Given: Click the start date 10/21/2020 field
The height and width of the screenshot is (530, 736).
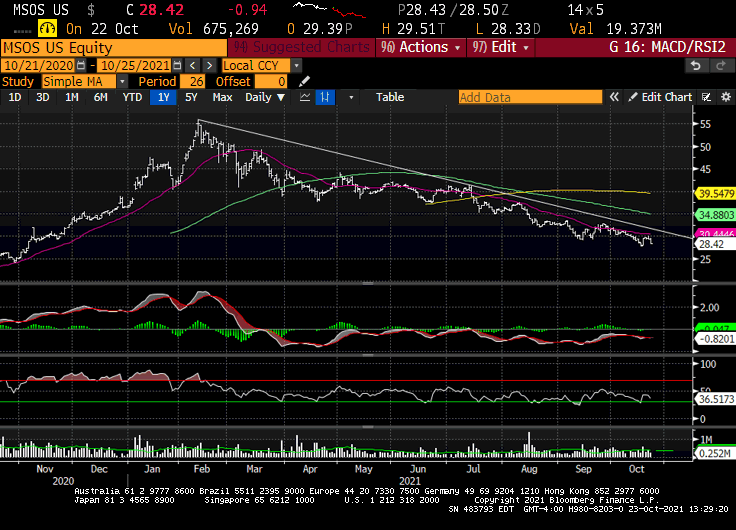Looking at the screenshot, I should 39,65.
